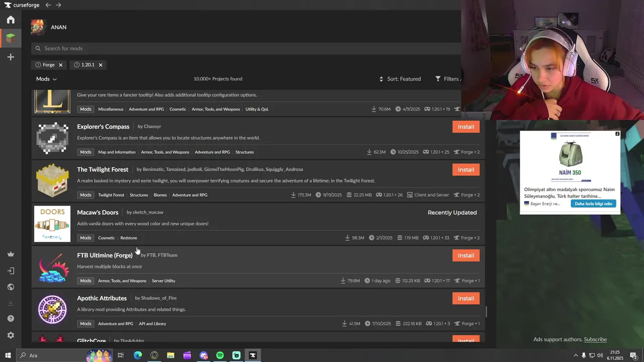Open Apothic Attributes mod title
644x362 pixels.
click(x=102, y=298)
